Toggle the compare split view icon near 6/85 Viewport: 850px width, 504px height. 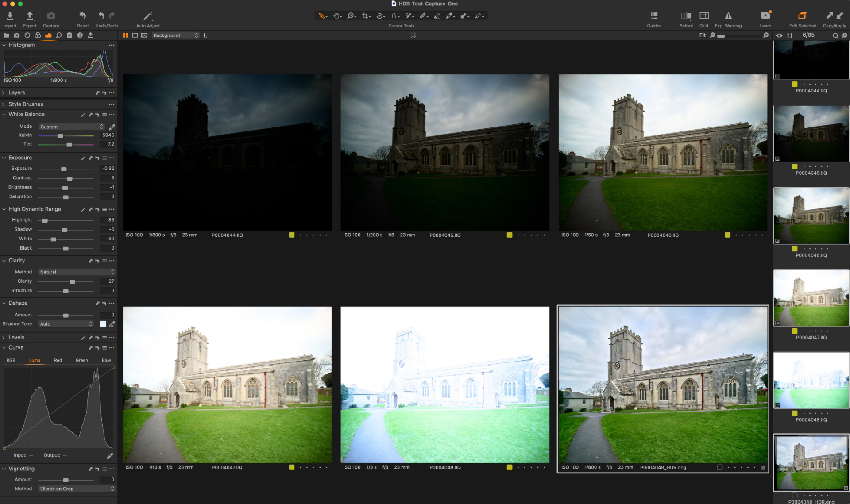(x=790, y=35)
